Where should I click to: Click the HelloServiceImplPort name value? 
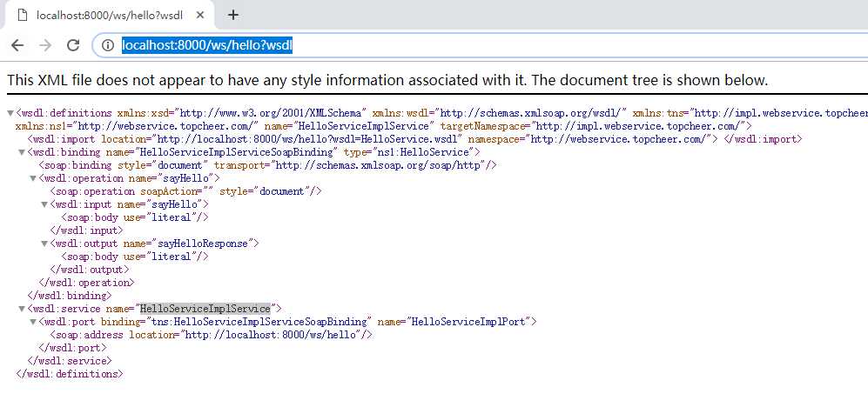(468, 322)
